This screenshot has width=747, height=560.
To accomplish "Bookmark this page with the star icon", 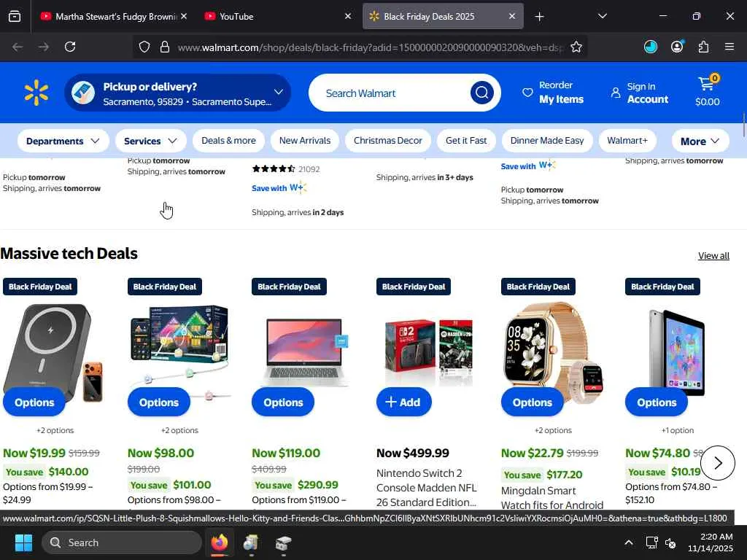I will point(576,47).
